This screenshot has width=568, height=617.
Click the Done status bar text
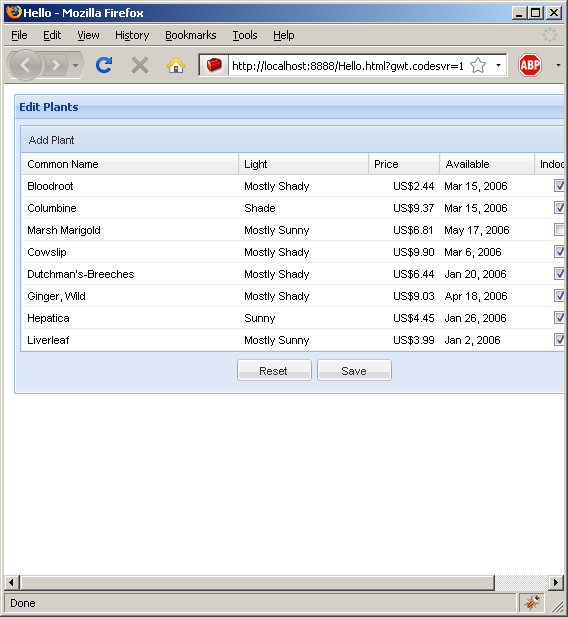click(x=23, y=603)
